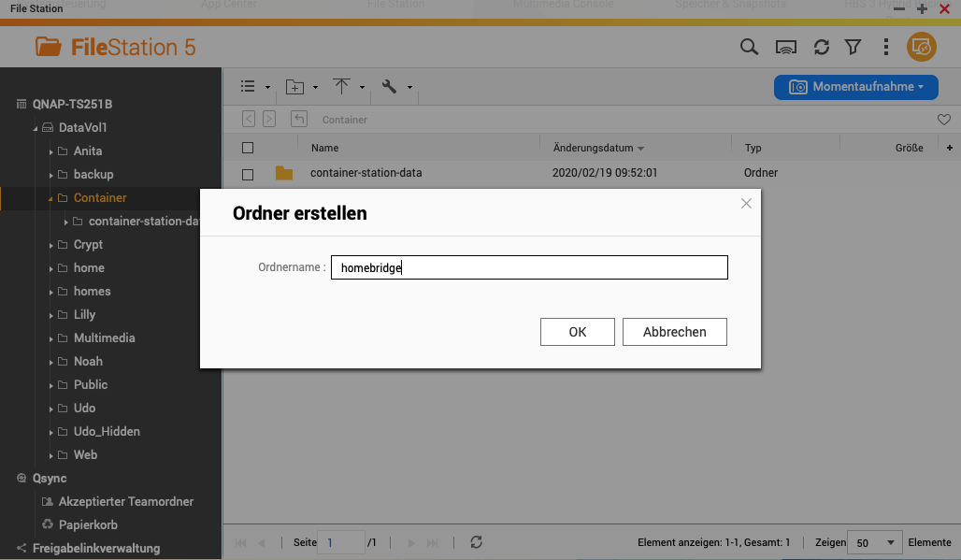Confirm folder creation with OK
Viewport: 961px width, 560px height.
[x=577, y=332]
